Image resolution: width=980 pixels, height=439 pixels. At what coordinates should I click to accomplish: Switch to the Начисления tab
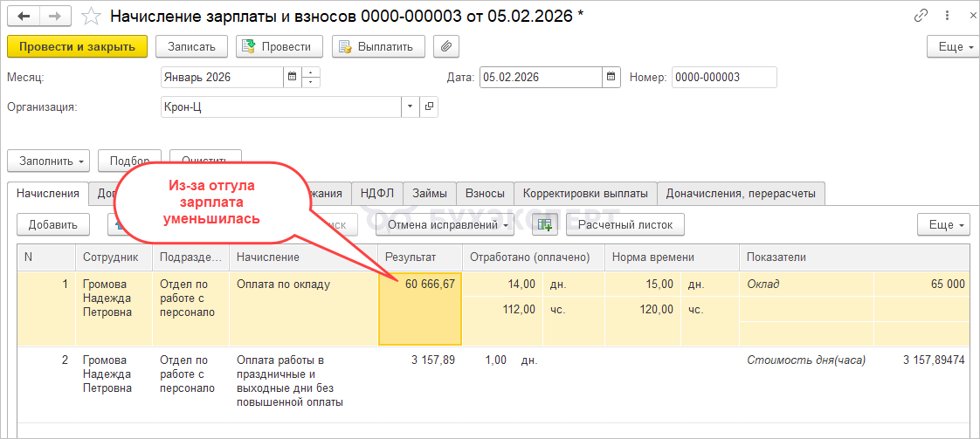point(48,193)
